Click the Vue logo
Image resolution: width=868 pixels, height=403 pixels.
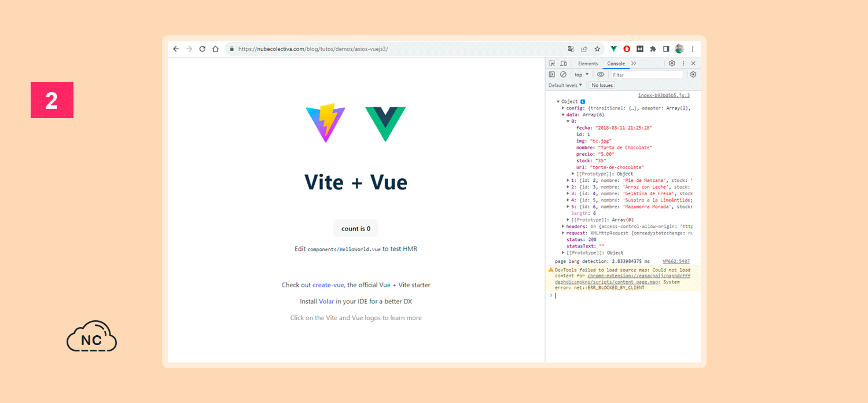[385, 124]
